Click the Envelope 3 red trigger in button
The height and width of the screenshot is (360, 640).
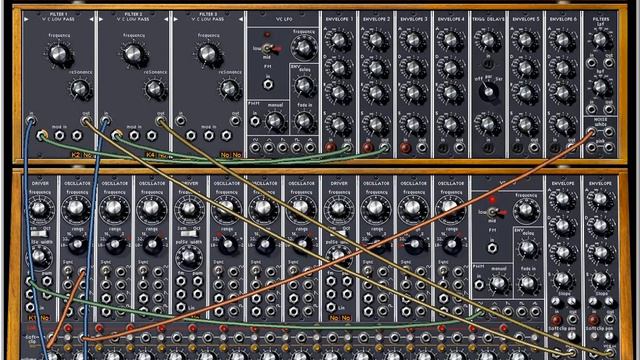coord(405,147)
